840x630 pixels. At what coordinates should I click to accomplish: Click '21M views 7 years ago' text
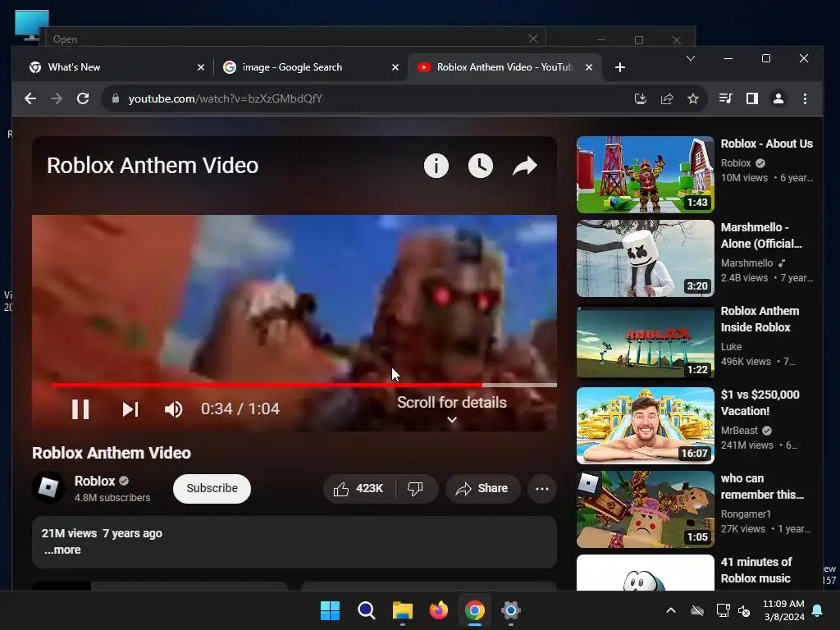tap(102, 533)
